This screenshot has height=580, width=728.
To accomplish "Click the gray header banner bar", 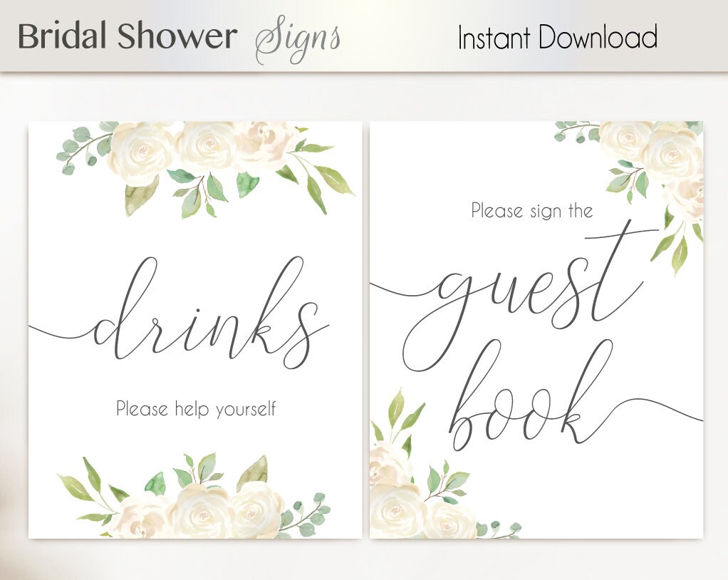I will [x=364, y=36].
